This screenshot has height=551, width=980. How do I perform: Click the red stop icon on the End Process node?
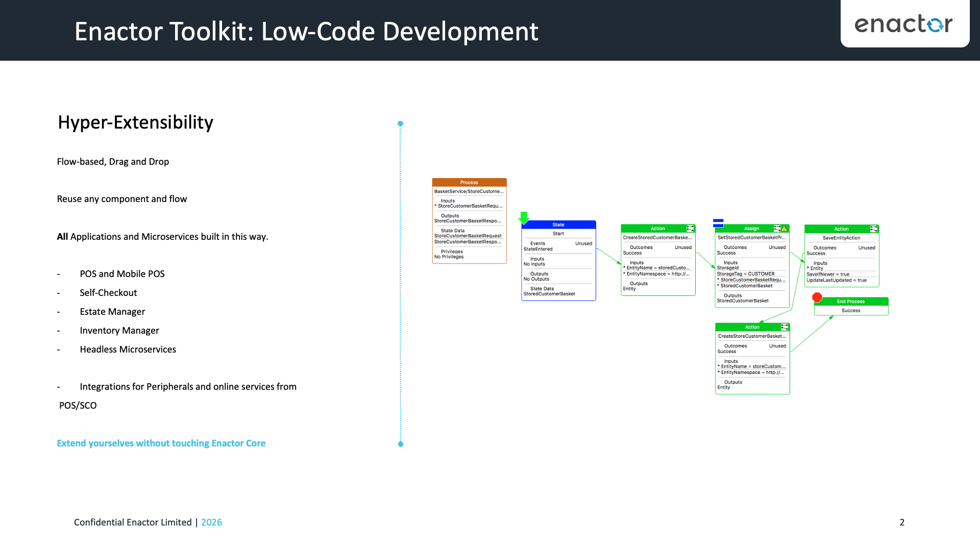(x=818, y=297)
